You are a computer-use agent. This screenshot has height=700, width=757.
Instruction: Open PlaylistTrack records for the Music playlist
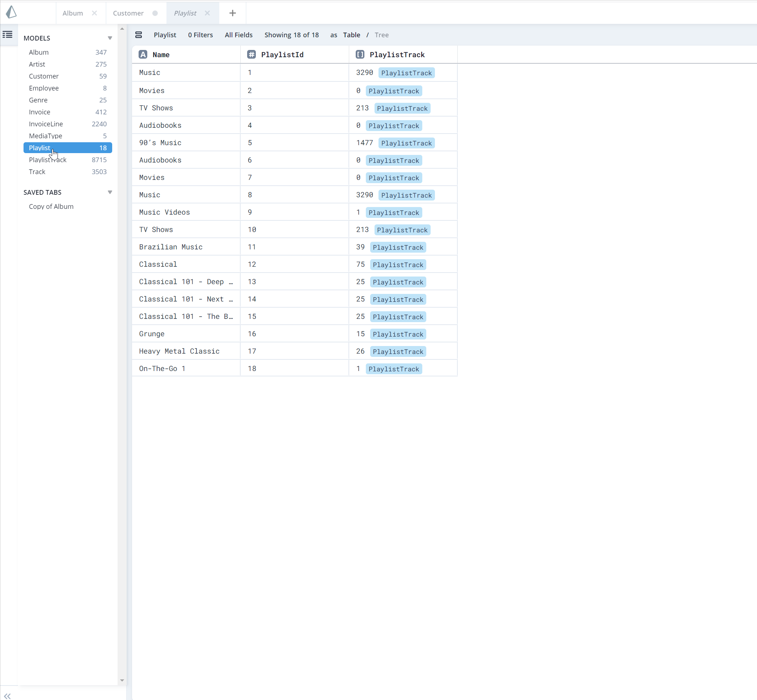[406, 73]
